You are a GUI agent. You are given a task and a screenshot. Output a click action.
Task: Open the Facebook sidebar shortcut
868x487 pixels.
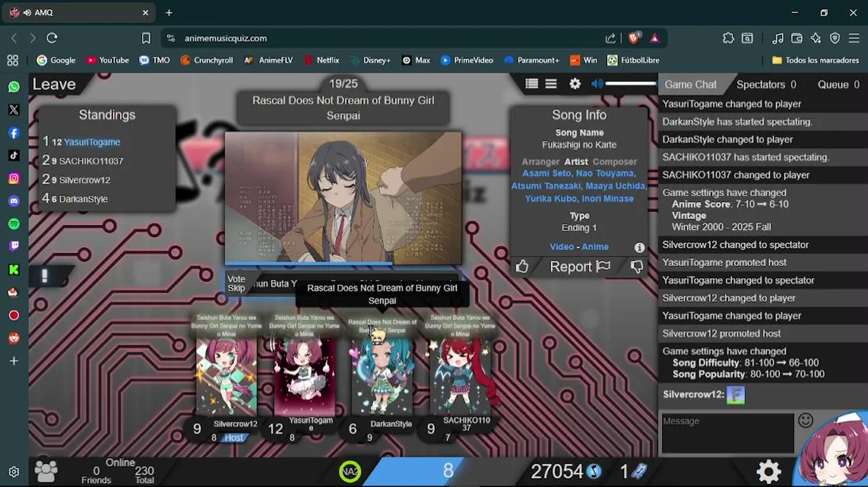14,133
